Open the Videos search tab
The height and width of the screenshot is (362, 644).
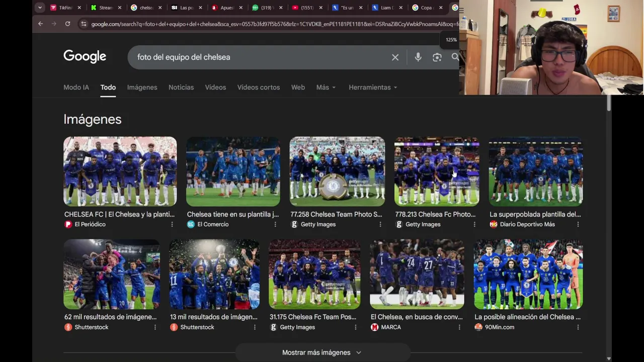click(x=215, y=87)
